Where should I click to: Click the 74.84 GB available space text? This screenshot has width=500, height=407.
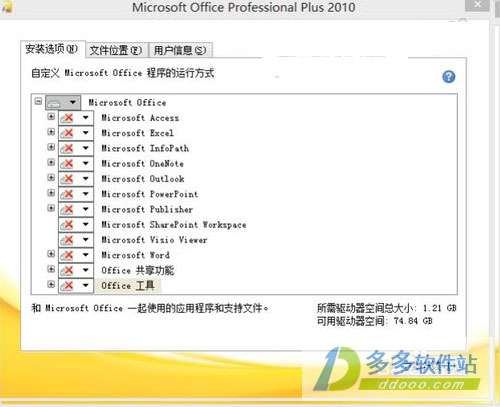pyautogui.click(x=413, y=321)
